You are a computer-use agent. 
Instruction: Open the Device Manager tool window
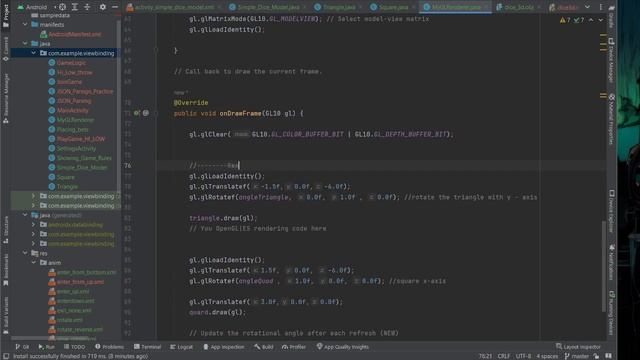pos(611,60)
